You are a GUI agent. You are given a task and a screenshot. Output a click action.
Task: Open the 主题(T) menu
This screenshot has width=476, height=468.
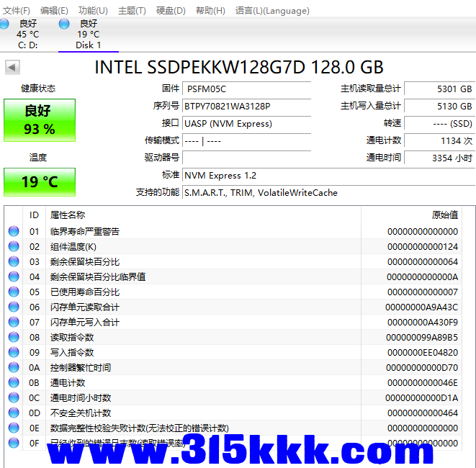132,11
